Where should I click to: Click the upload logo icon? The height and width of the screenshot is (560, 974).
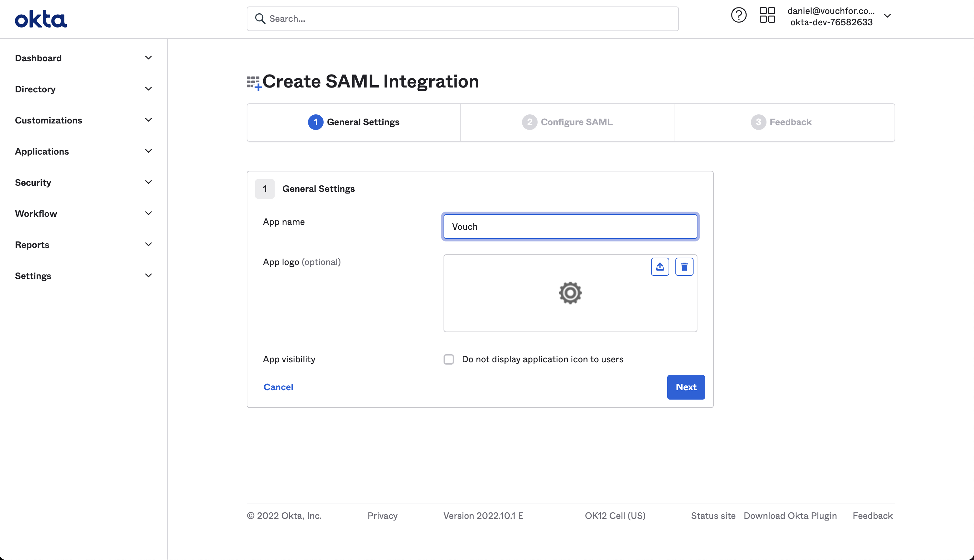pos(660,266)
